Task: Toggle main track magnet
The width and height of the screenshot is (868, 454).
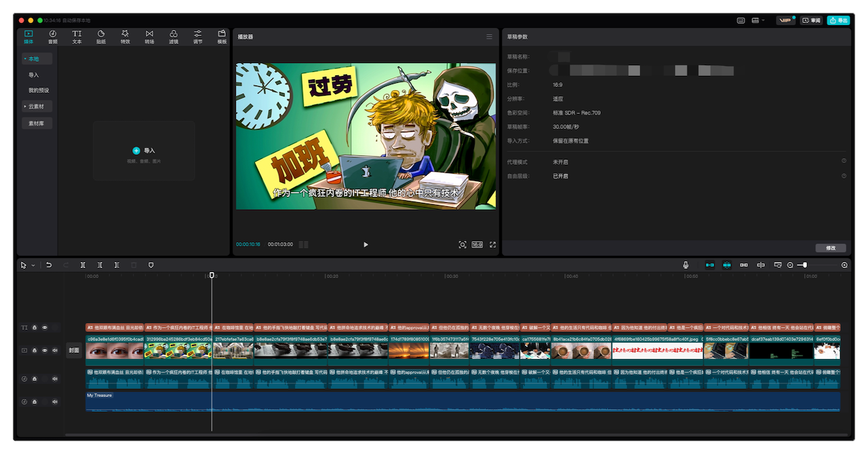Action: [710, 265]
